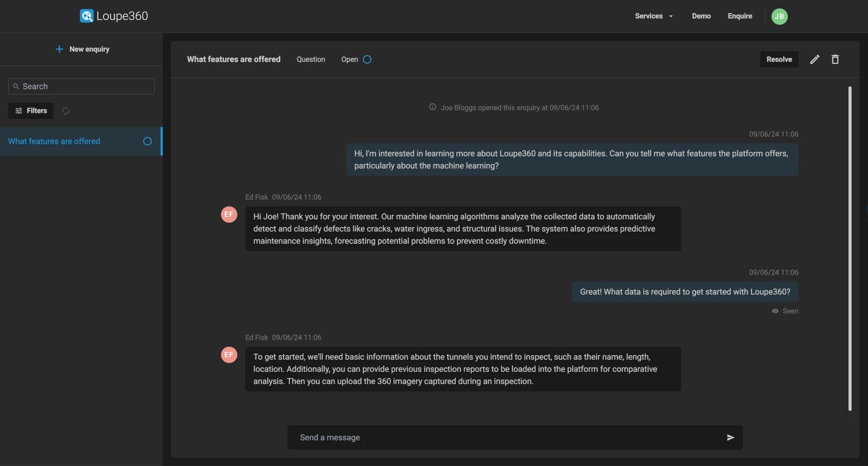Viewport: 868px width, 466px height.
Task: Start a New enquiry
Action: click(82, 49)
